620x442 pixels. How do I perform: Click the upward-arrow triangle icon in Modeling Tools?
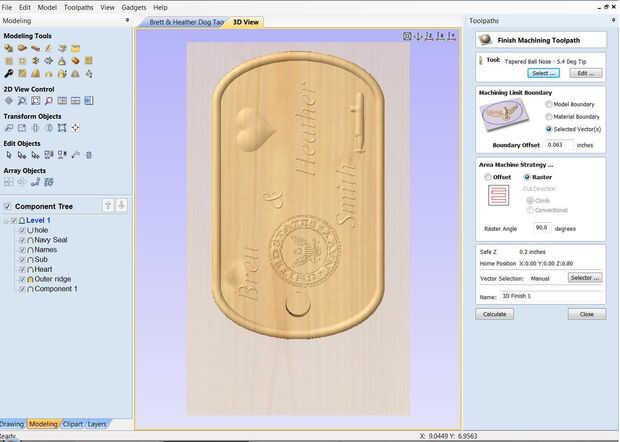coord(62,61)
